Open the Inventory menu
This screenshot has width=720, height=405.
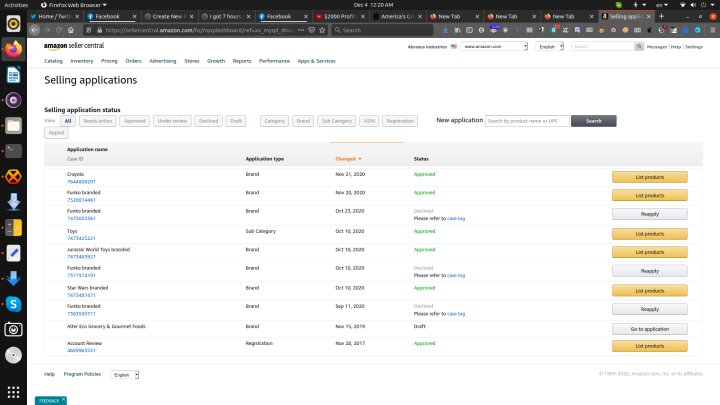tap(82, 61)
